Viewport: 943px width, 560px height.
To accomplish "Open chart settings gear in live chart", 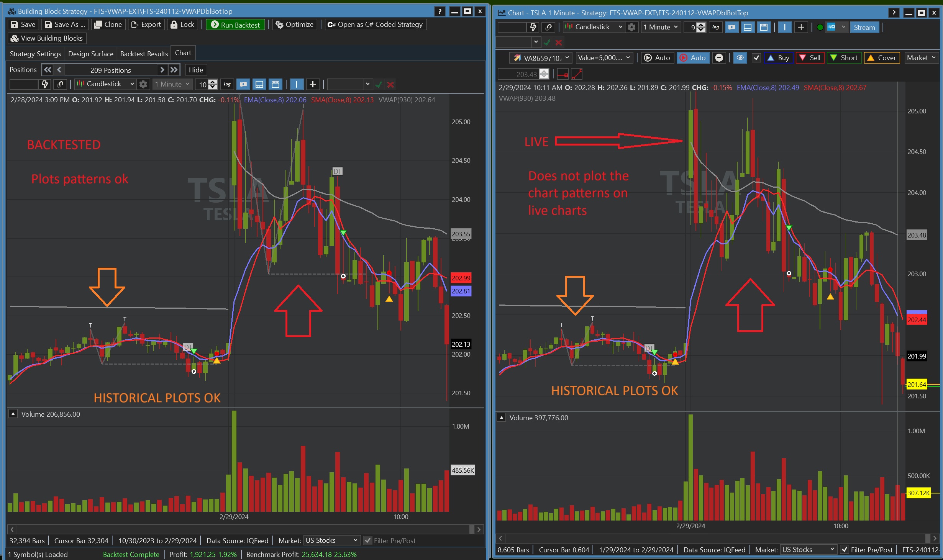I will point(631,27).
